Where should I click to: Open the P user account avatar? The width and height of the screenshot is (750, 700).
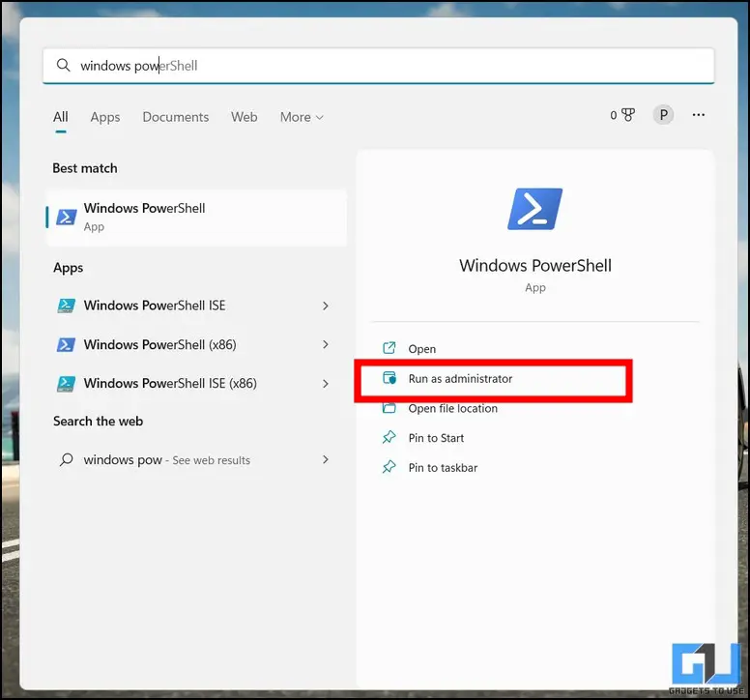coord(663,115)
